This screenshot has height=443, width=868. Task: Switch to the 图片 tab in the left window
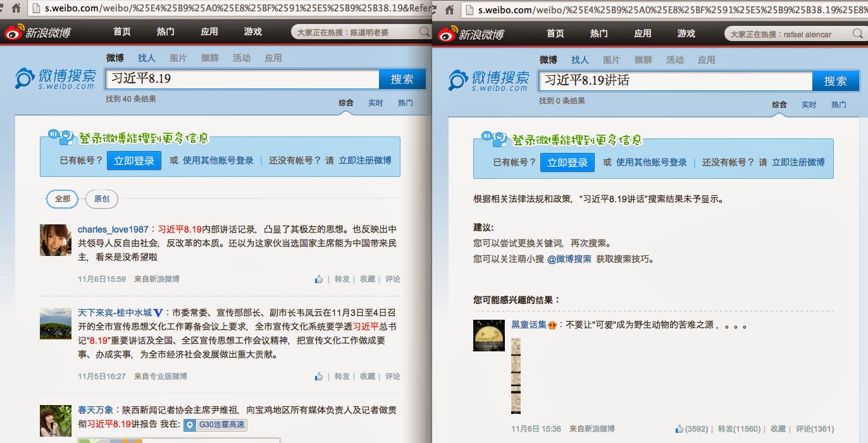pos(178,58)
